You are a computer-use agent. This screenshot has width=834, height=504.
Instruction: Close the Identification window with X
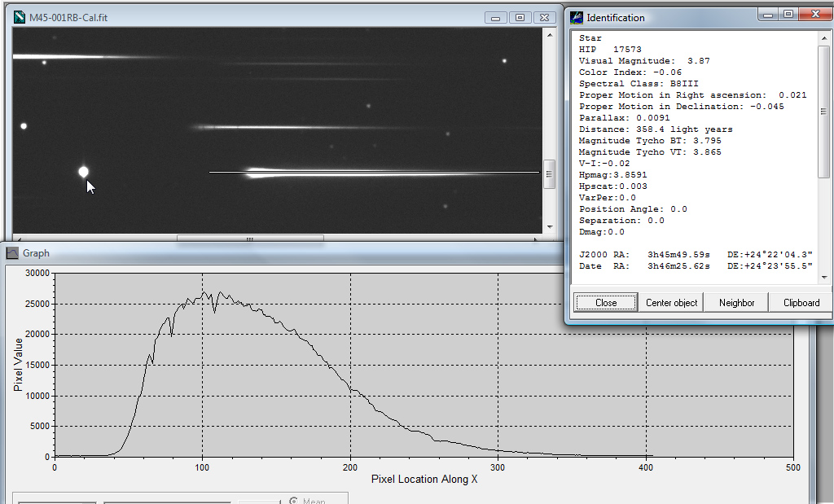coord(814,15)
